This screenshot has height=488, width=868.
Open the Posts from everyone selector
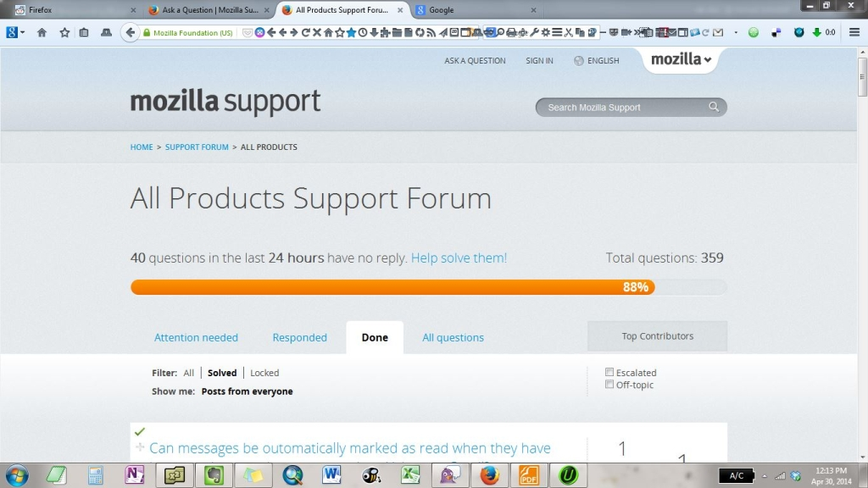[x=247, y=391]
